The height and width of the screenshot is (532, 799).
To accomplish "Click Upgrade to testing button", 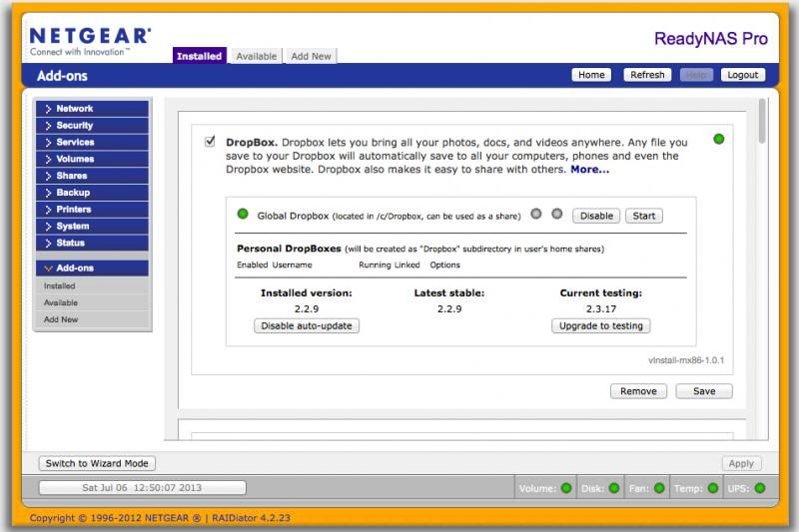I will click(601, 325).
